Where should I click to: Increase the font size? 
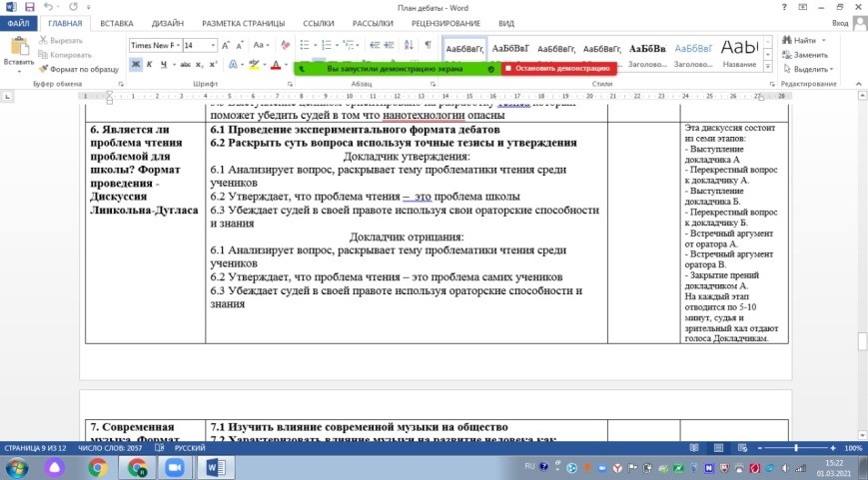coord(226,45)
